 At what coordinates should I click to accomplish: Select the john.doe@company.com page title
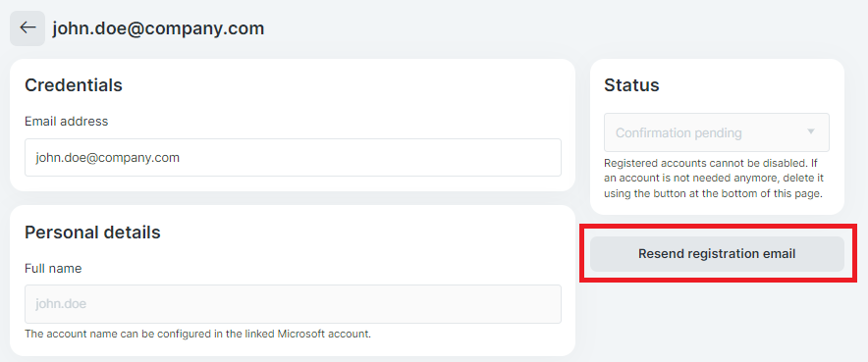[x=158, y=28]
